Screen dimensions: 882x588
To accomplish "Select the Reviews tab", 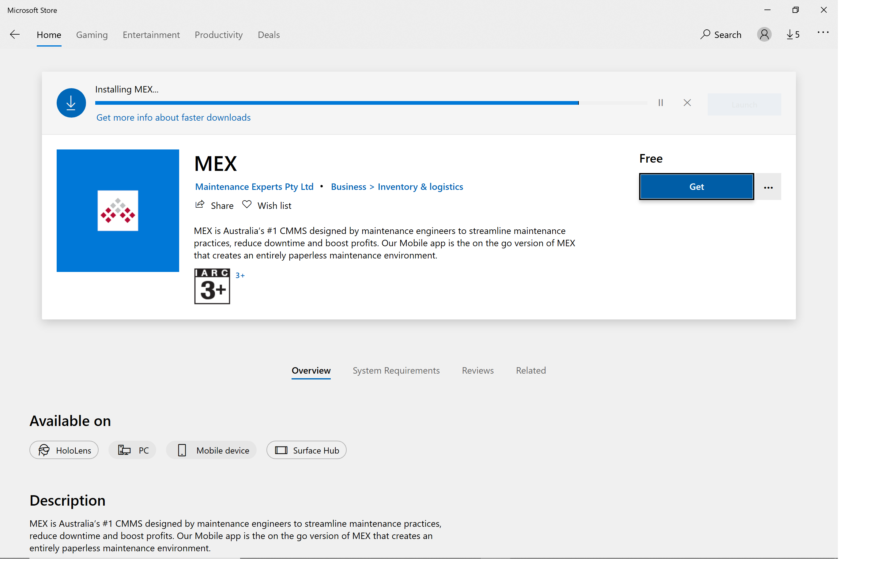I will pyautogui.click(x=477, y=369).
